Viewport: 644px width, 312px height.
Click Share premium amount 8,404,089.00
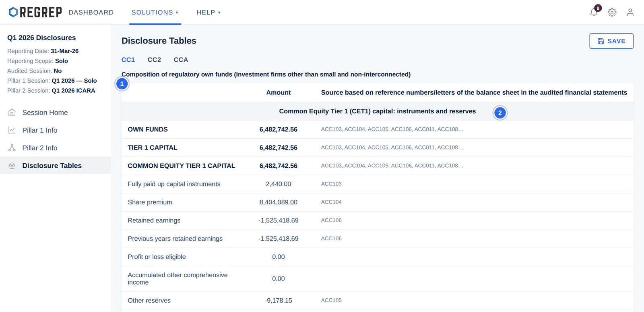click(278, 202)
